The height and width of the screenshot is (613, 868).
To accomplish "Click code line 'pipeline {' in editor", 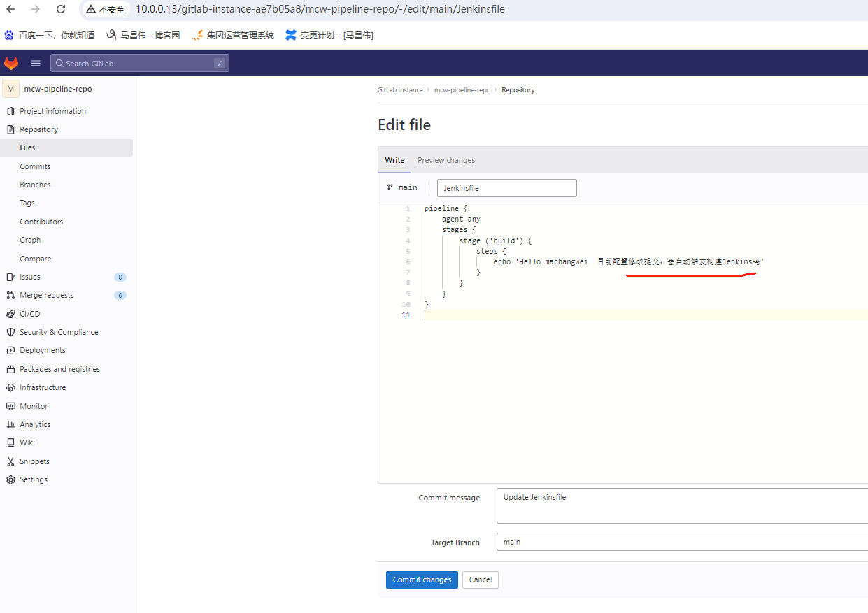I will coord(446,208).
